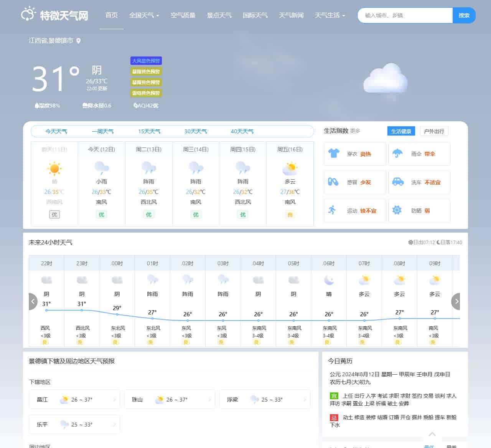
Task: Click the umbrella icon for 雨伞 index
Action: [x=398, y=154]
